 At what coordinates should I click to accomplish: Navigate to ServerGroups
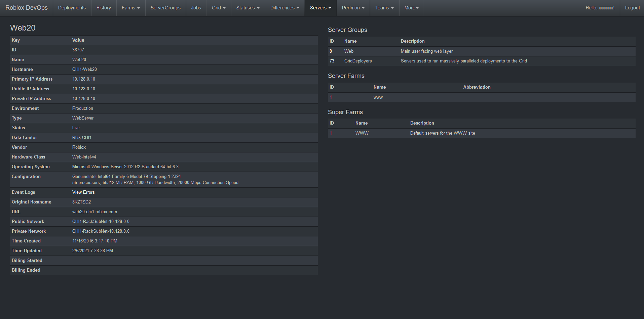coord(165,8)
